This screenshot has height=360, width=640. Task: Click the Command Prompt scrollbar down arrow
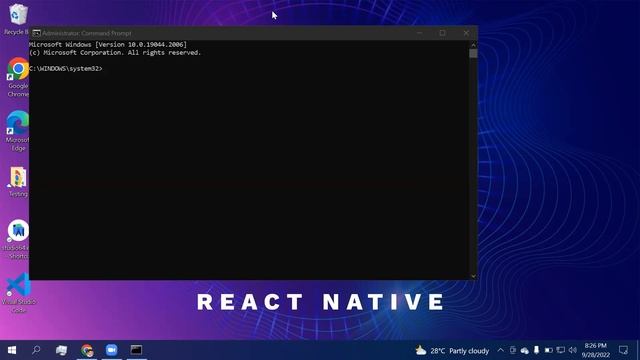click(473, 276)
